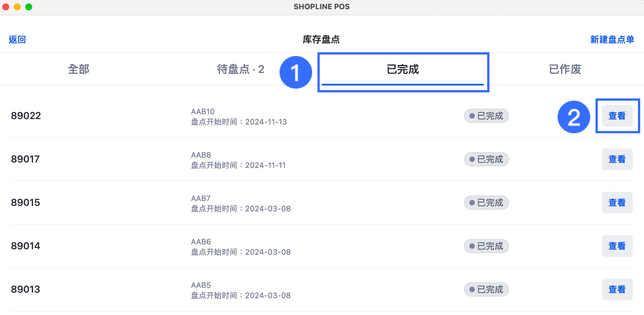Click 查看 for order 89017
Image resolution: width=644 pixels, height=315 pixels.
tap(617, 159)
